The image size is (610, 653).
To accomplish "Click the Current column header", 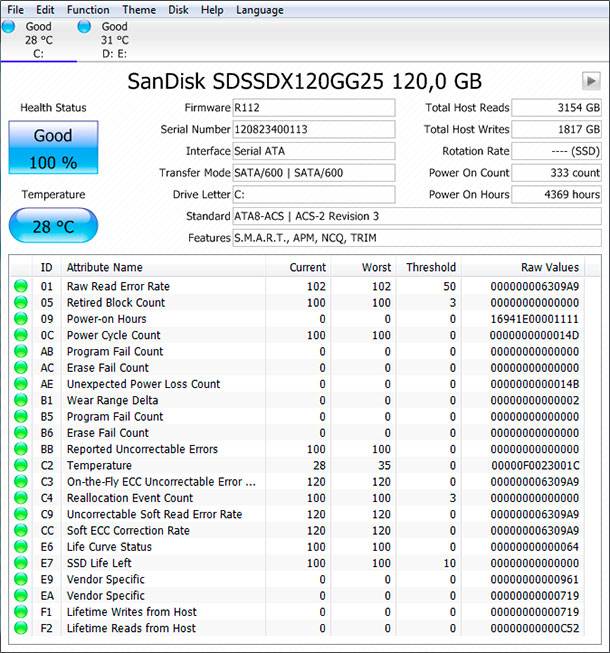I will click(298, 267).
